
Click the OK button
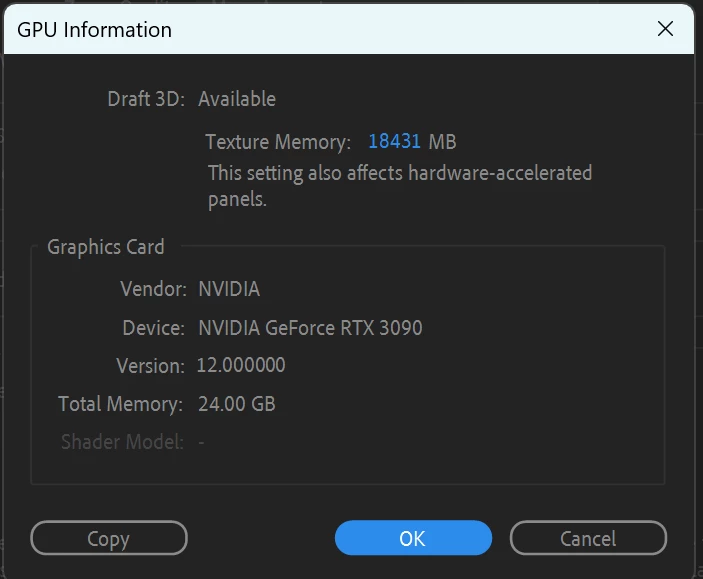point(413,538)
